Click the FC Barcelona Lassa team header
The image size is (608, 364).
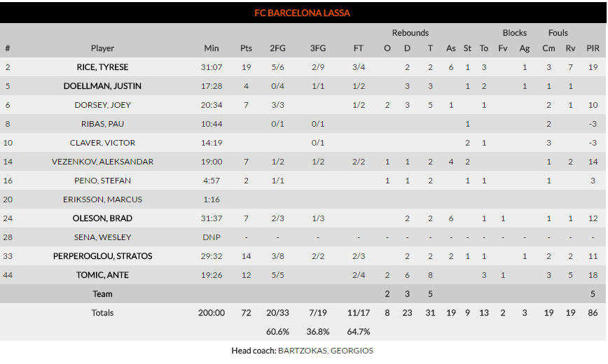tap(303, 13)
